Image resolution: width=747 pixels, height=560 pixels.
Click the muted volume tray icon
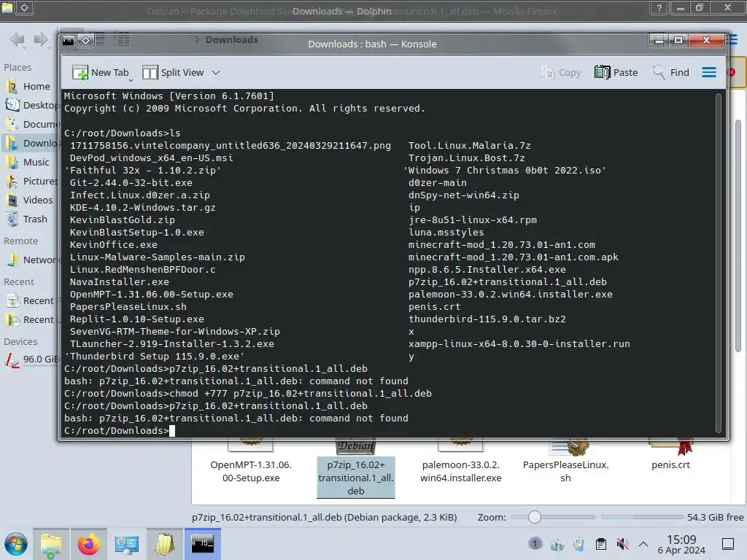pos(623,544)
